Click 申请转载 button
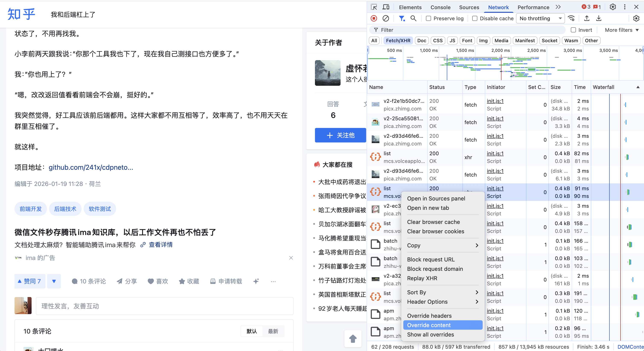Image resolution: width=644 pixels, height=351 pixels. (x=226, y=281)
